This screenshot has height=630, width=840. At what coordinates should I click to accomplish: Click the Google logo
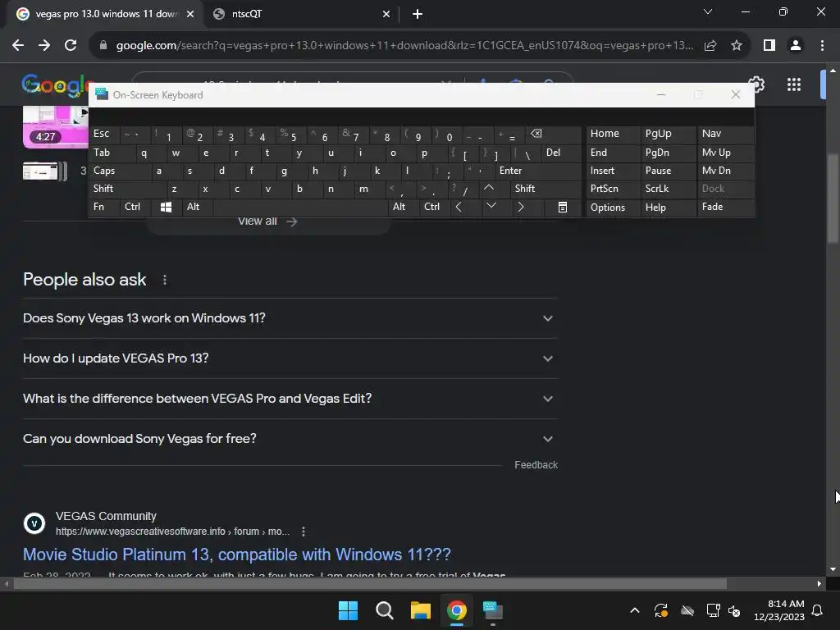53,84
